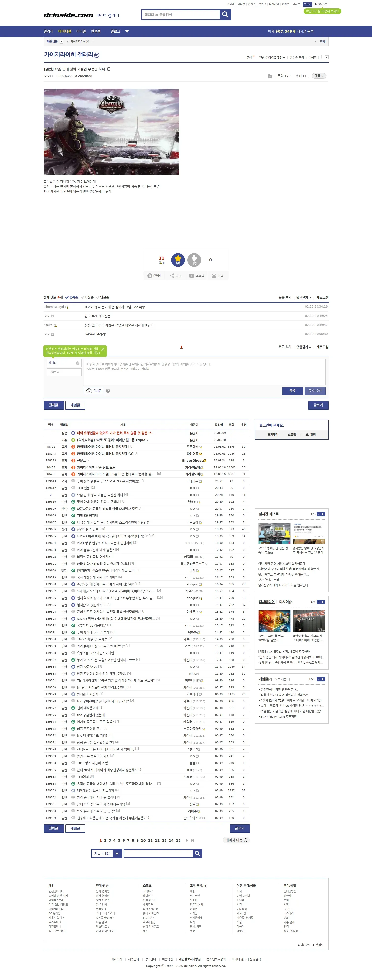372x980 pixels.
Task: Expand the recent visits dropdown arrow
Action: click(62, 42)
